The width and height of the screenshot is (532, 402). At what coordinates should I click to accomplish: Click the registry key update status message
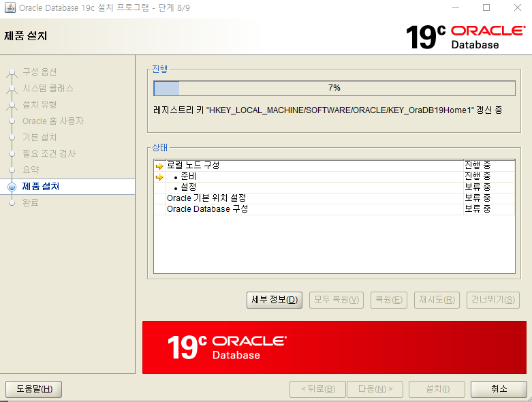coord(328,110)
